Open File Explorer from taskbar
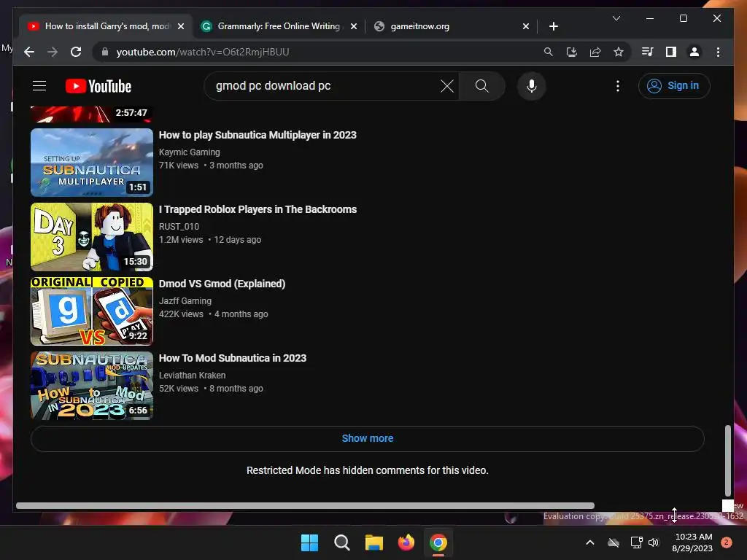 [x=374, y=542]
